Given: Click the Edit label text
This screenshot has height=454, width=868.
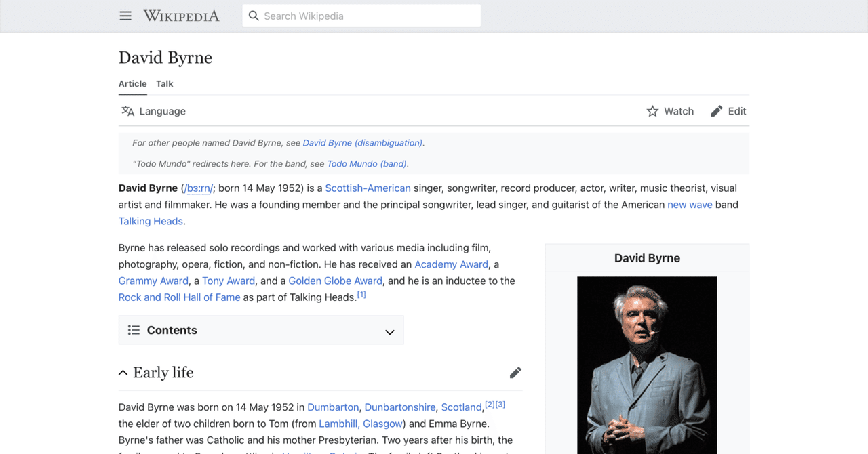Looking at the screenshot, I should coord(737,111).
